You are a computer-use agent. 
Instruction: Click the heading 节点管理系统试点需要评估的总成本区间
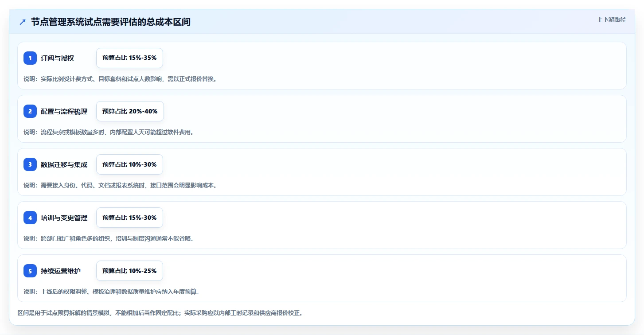tap(111, 22)
